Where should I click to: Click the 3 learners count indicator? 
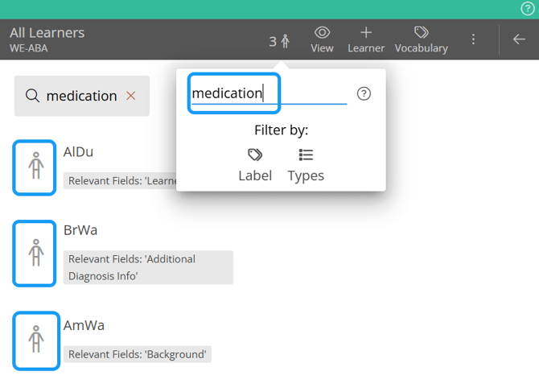click(278, 41)
